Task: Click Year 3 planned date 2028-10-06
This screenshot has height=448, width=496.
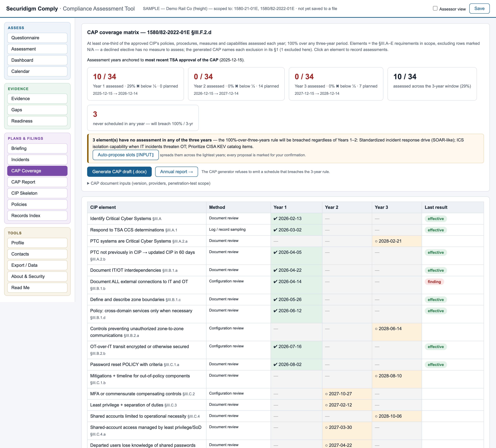Action: [x=397, y=416]
